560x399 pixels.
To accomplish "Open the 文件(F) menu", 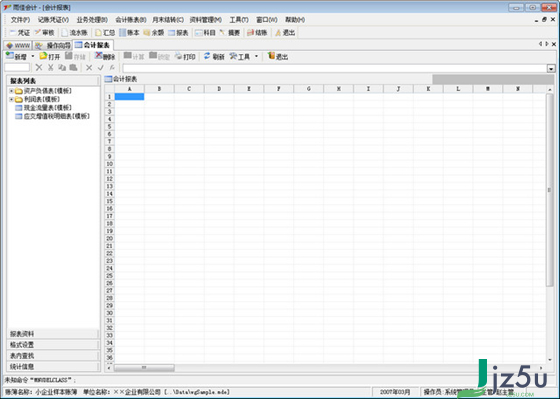I will point(20,20).
